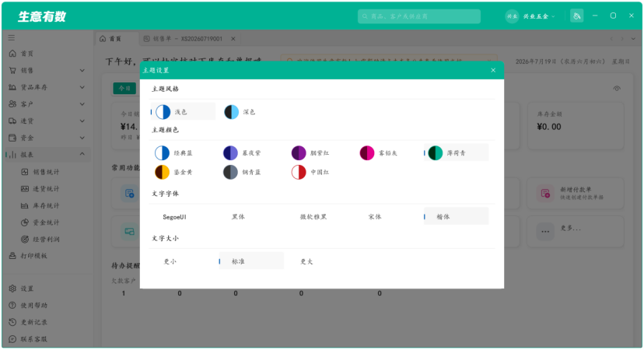644x350 pixels.
Task: Open 库存统计 report
Action: pyautogui.click(x=47, y=205)
